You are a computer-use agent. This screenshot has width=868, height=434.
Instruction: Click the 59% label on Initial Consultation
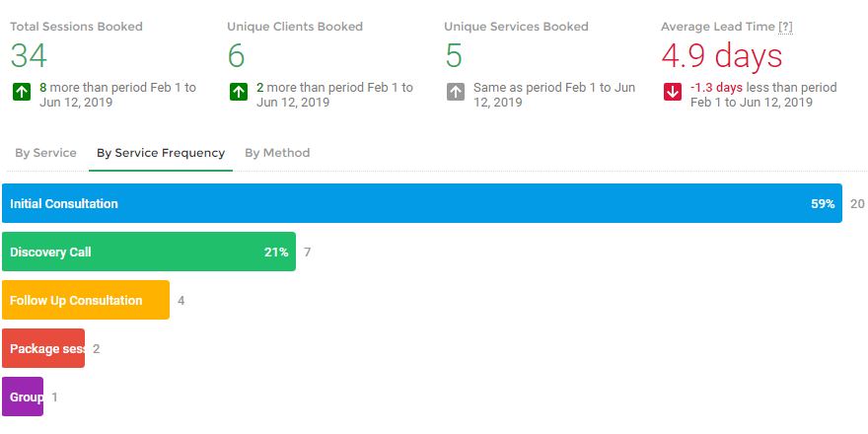click(x=823, y=204)
